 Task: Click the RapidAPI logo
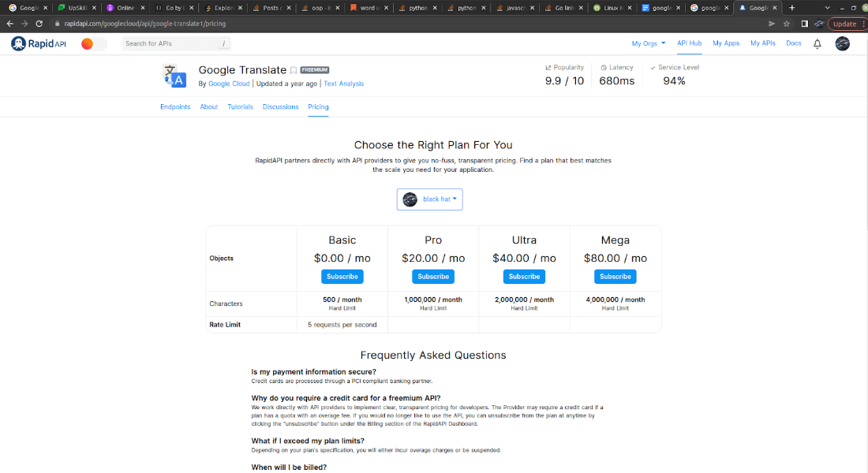(39, 43)
